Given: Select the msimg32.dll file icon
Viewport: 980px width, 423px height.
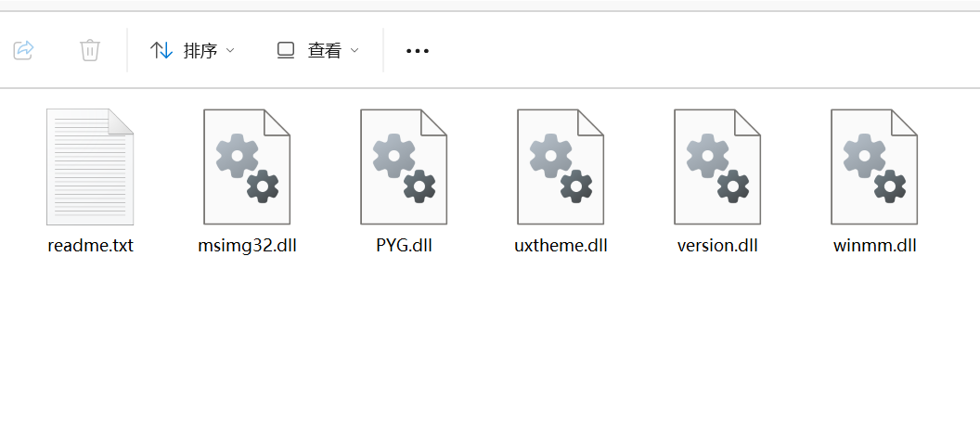Looking at the screenshot, I should [x=247, y=167].
